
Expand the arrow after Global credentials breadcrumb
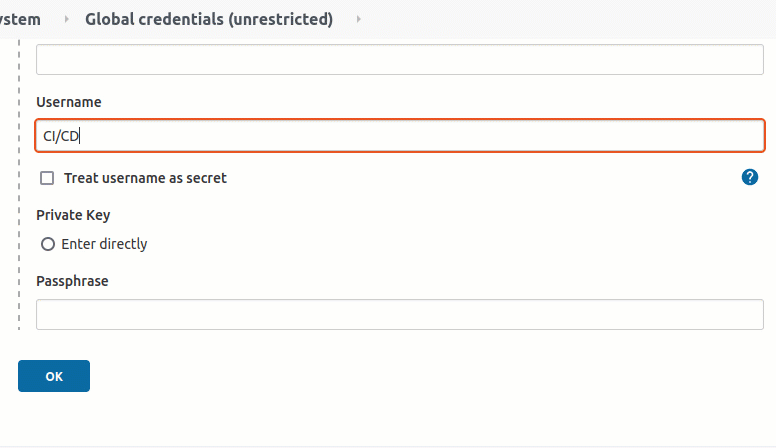tap(358, 19)
